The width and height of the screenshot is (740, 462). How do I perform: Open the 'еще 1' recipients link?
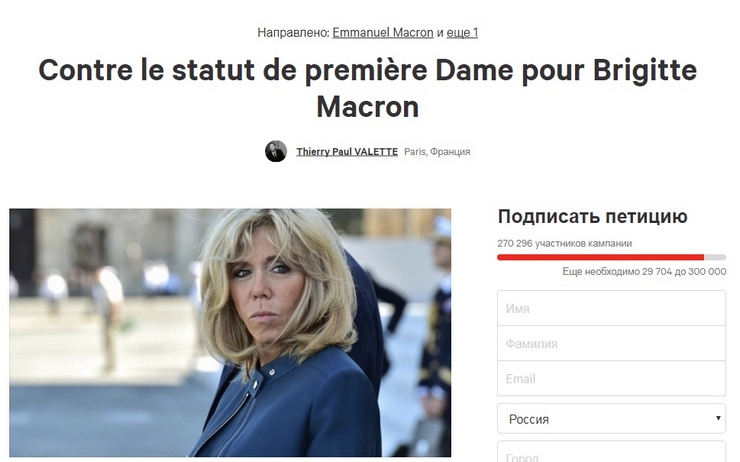click(462, 33)
